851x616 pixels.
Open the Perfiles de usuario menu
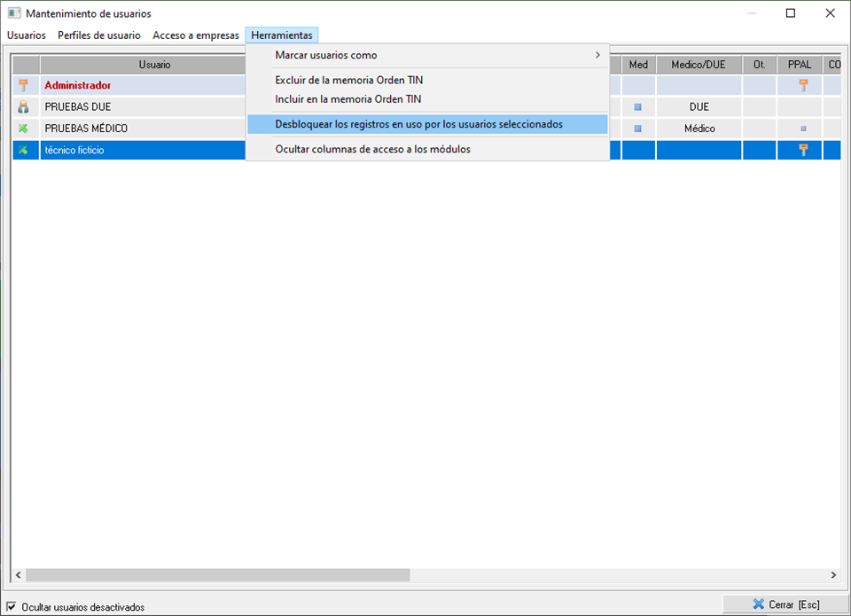pyautogui.click(x=98, y=35)
